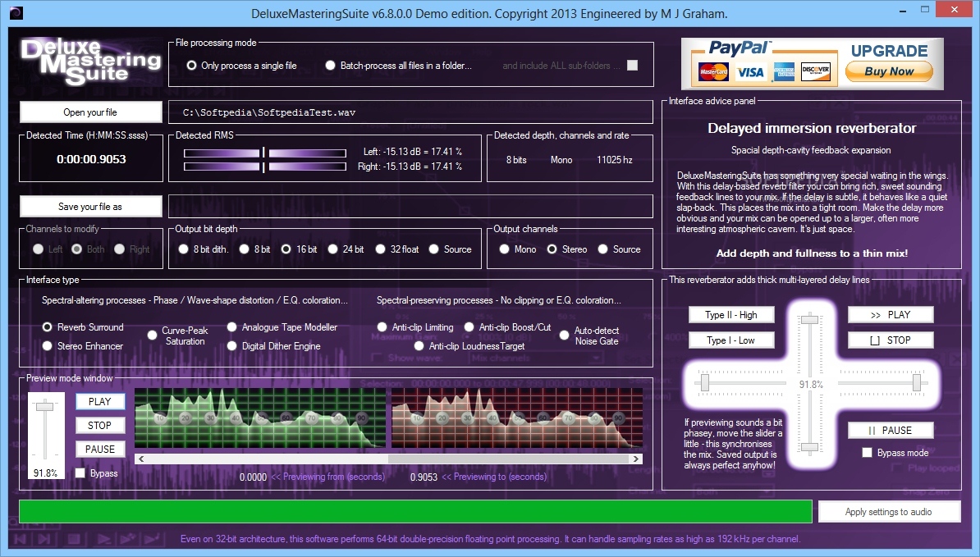Screen dimensions: 980x557
Task: Click PAUSE in the Preview mode window
Action: pyautogui.click(x=100, y=449)
